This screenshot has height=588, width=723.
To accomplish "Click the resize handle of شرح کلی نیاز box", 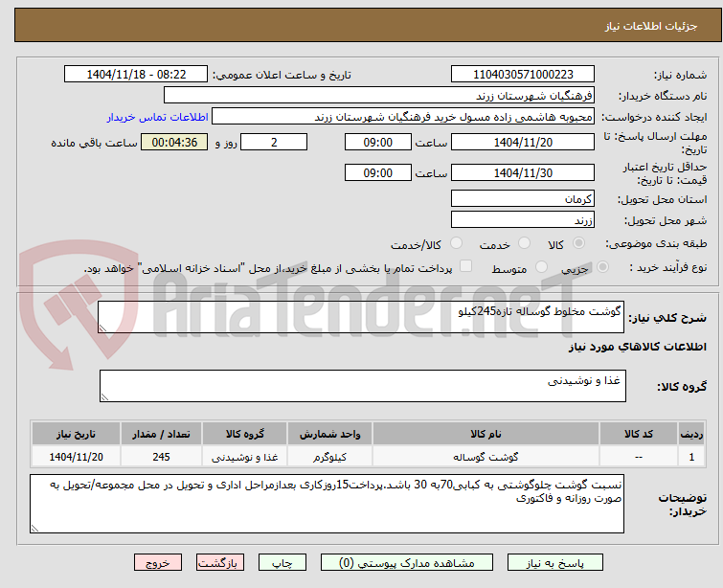I will coord(102,328).
